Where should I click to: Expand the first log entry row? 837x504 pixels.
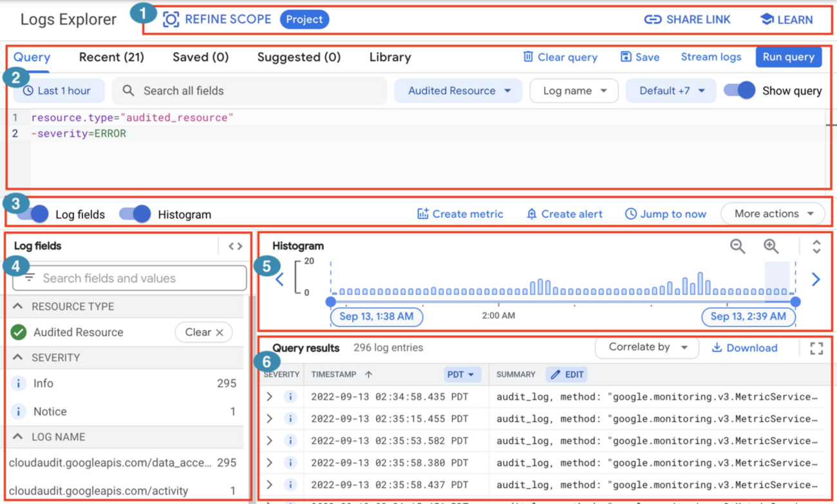270,397
